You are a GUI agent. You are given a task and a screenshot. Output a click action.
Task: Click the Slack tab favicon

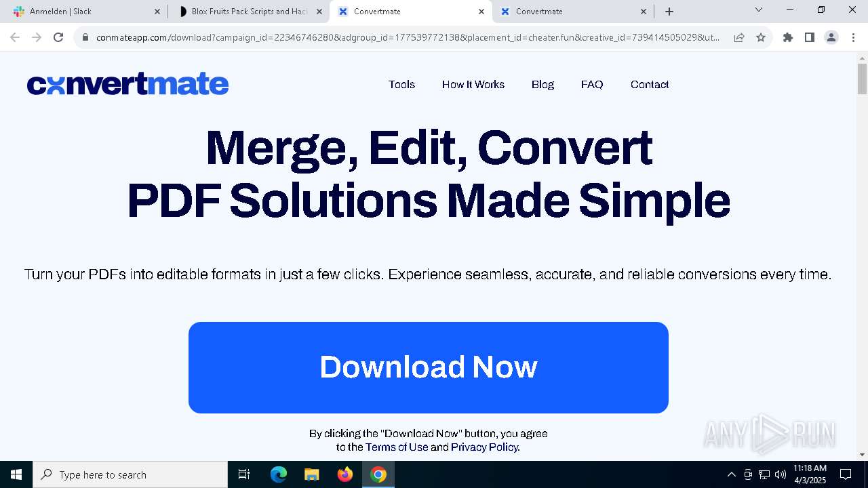[x=19, y=12]
